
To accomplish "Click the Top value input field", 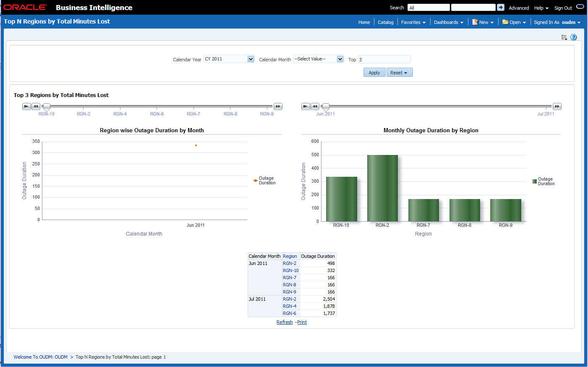I will coord(384,60).
